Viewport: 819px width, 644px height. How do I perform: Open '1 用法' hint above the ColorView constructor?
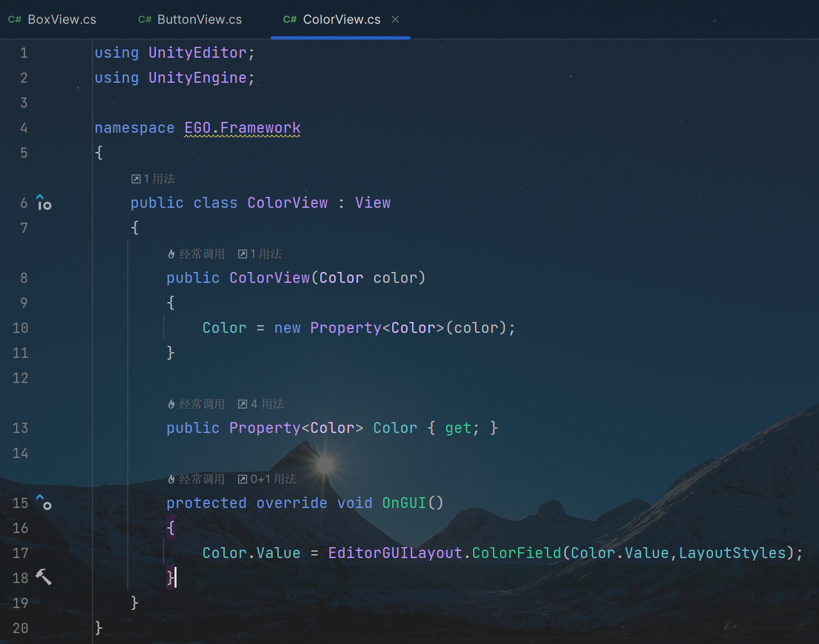[260, 254]
